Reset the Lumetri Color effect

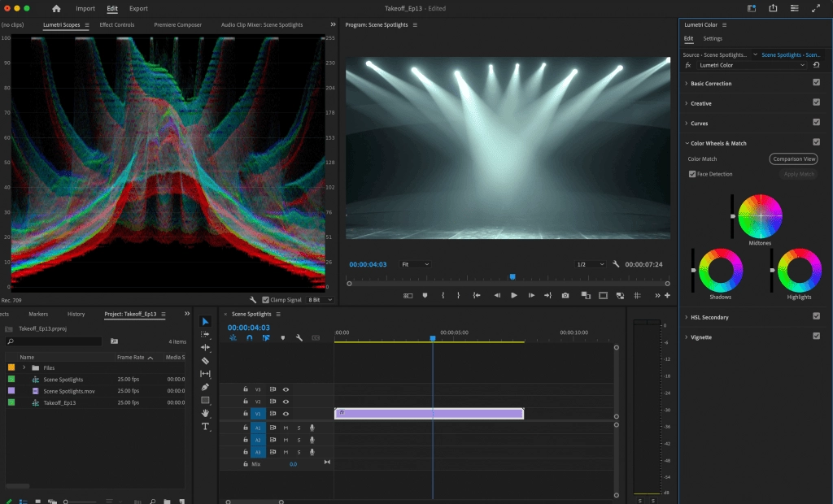point(816,65)
